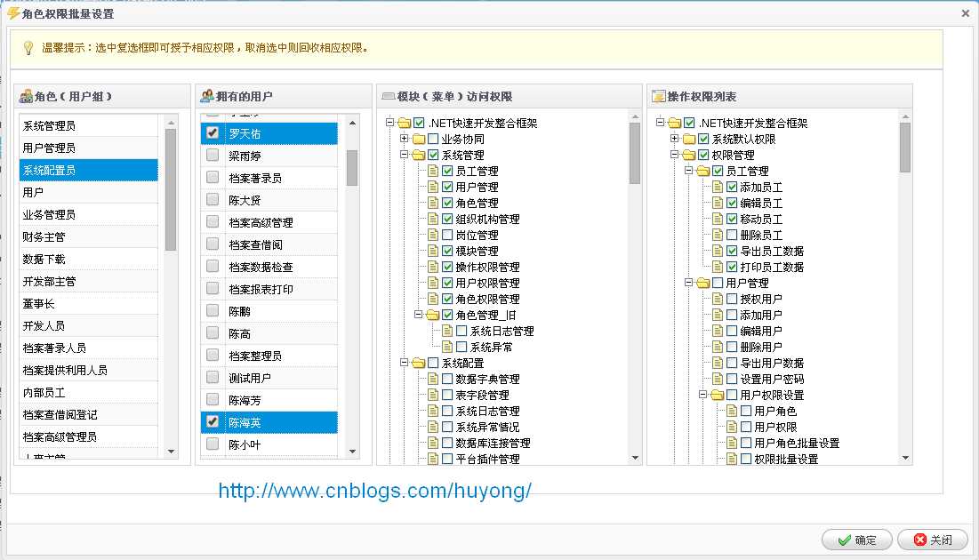The width and height of the screenshot is (979, 560).
Task: Select role 业务管理员
Action: pyautogui.click(x=89, y=215)
